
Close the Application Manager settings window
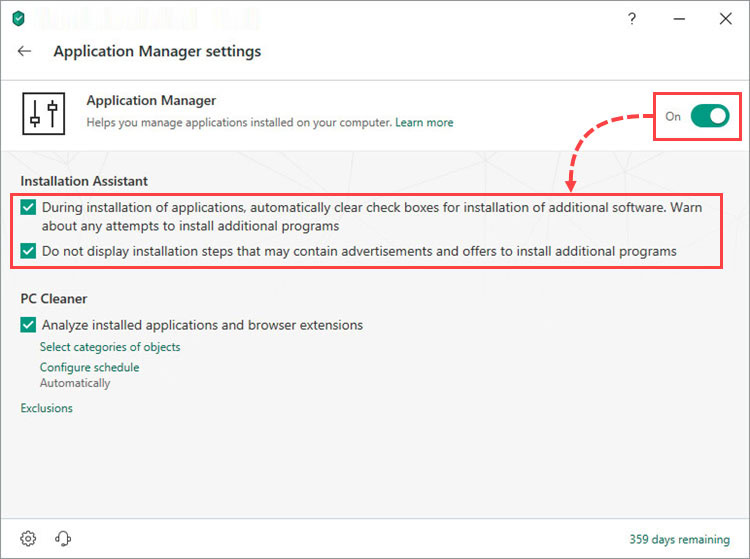tap(726, 19)
